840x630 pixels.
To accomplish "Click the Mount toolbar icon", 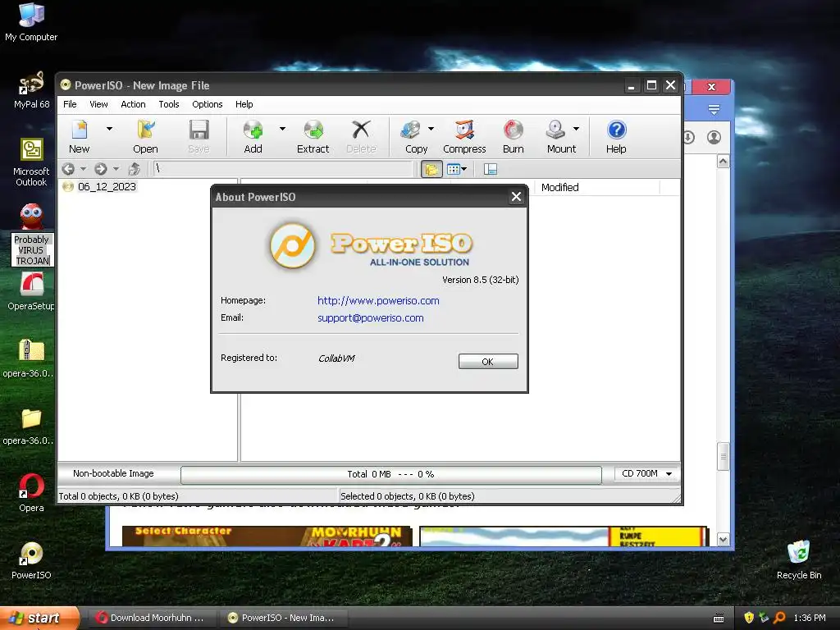I will pyautogui.click(x=560, y=137).
